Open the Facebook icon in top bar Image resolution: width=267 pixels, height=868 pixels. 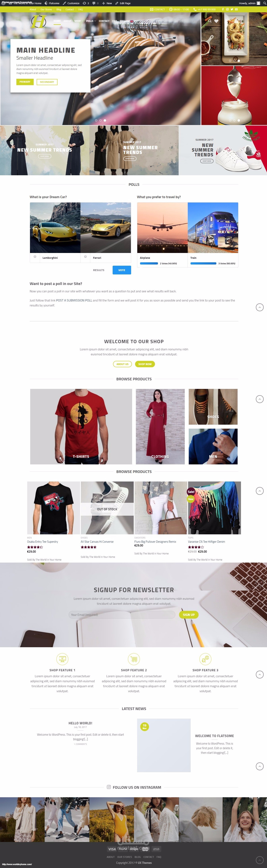click(x=223, y=9)
